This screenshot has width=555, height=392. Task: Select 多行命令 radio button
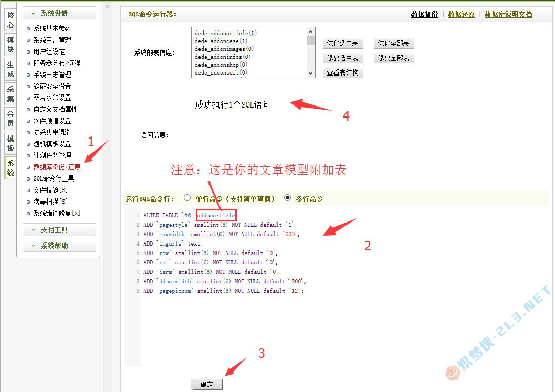pos(287,198)
